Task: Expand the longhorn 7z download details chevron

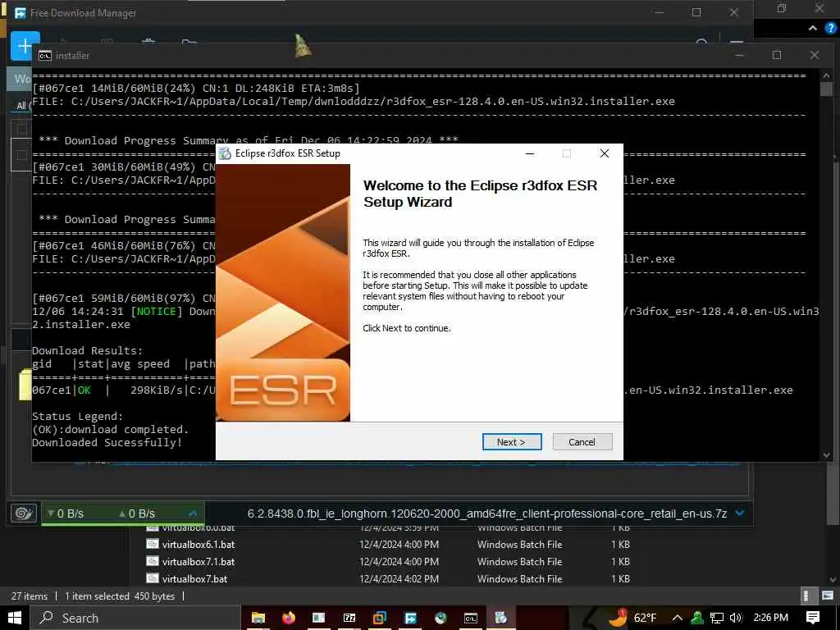Action: (x=740, y=514)
